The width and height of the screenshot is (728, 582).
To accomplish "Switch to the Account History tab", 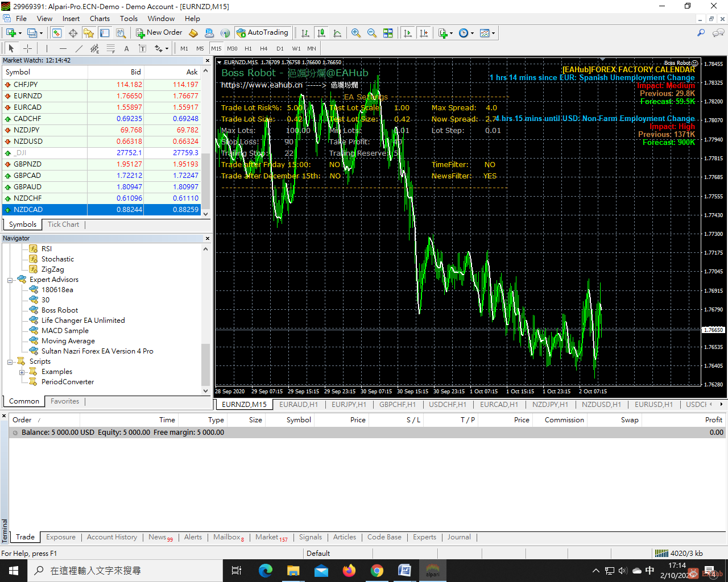I will [112, 537].
